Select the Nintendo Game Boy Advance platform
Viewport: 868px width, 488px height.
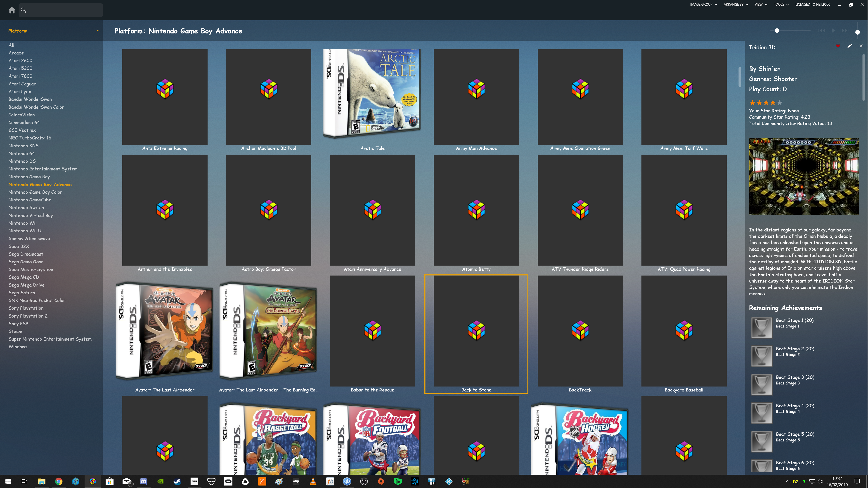click(40, 185)
